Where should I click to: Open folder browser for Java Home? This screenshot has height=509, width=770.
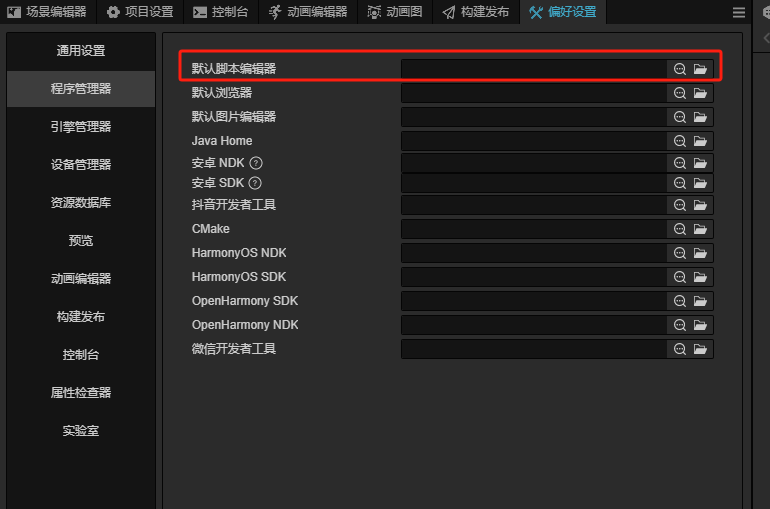[x=700, y=141]
